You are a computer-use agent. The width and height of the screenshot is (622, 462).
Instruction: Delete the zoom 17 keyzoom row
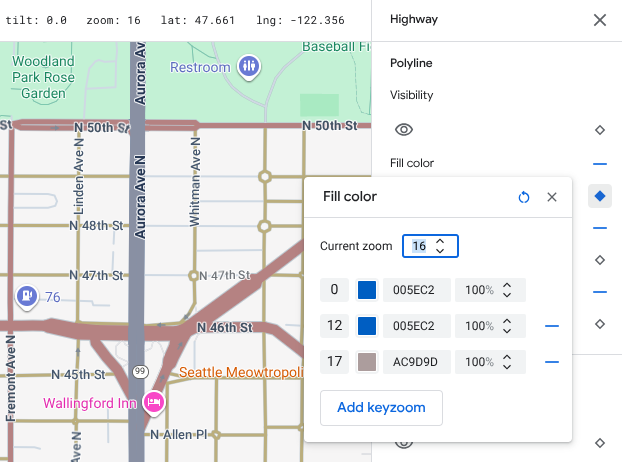point(551,361)
